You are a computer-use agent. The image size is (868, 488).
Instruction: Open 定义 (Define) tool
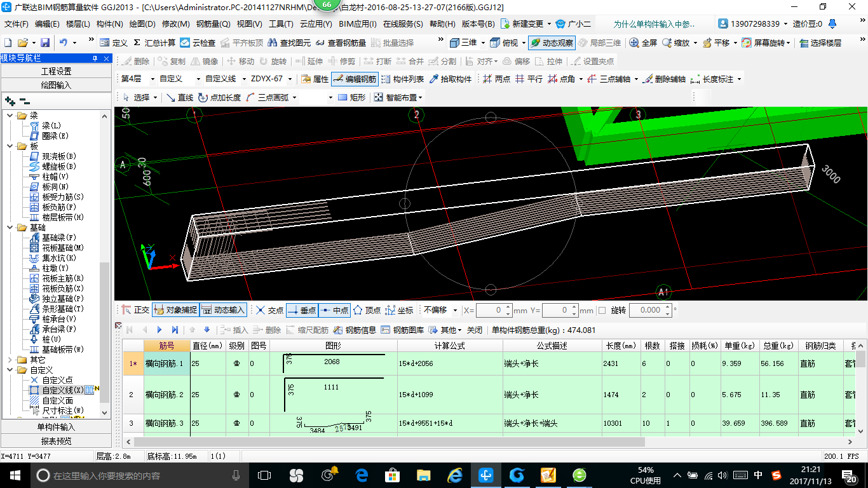[x=114, y=43]
